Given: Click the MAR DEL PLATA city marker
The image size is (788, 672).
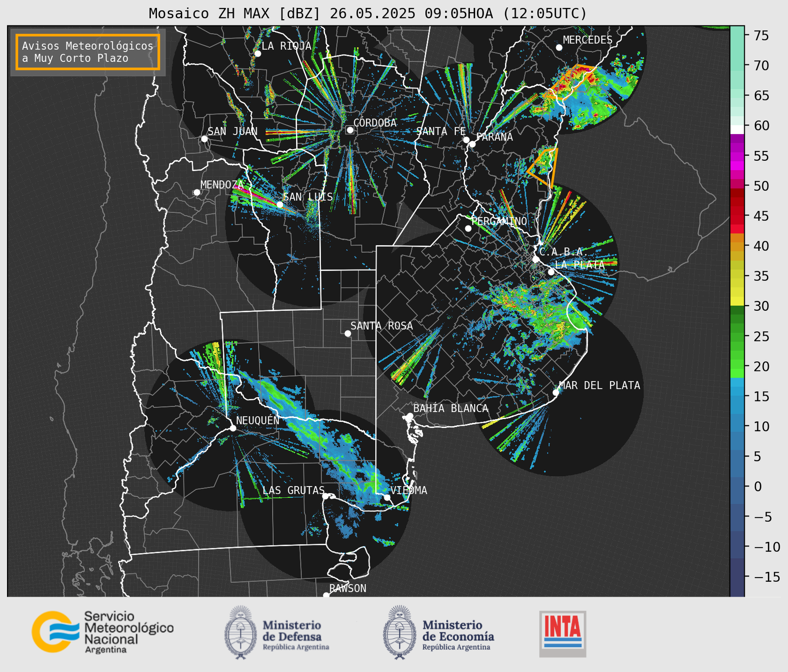Looking at the screenshot, I should pyautogui.click(x=556, y=393).
